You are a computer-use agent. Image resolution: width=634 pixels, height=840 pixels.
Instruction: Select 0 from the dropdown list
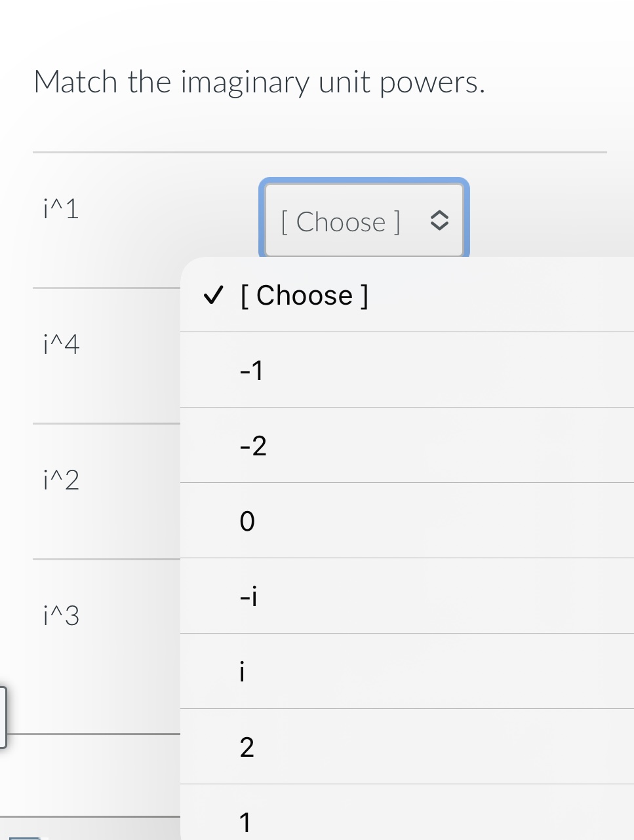pyautogui.click(x=247, y=522)
